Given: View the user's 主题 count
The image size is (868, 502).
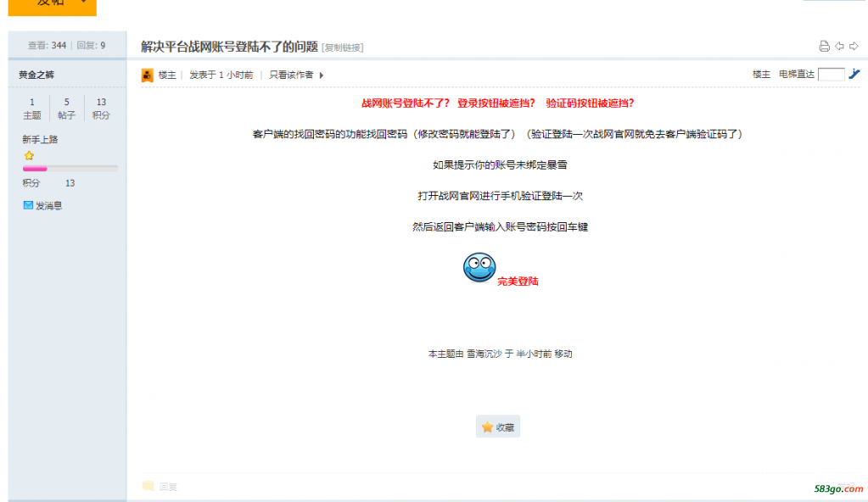Looking at the screenshot, I should (32, 109).
